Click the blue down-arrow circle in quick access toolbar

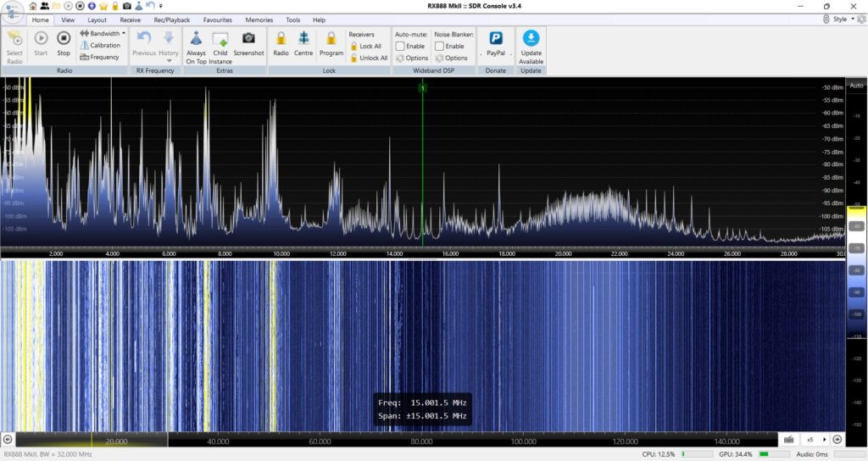[92, 6]
